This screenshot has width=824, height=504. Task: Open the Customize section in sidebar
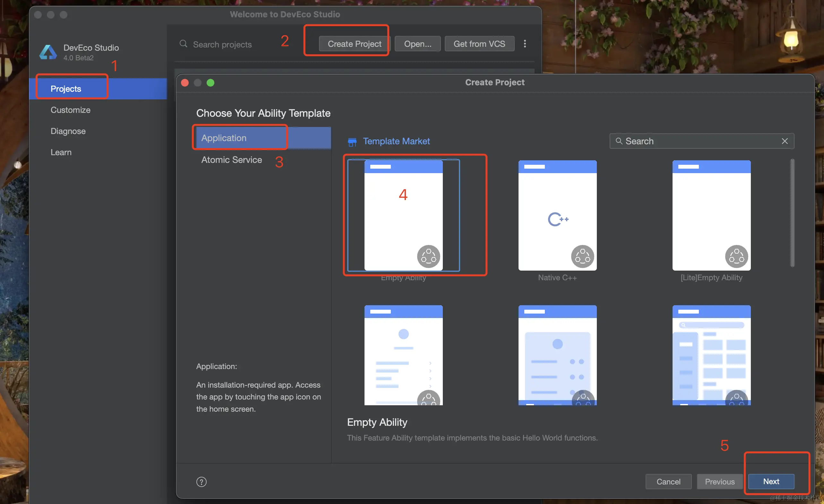tap(71, 110)
